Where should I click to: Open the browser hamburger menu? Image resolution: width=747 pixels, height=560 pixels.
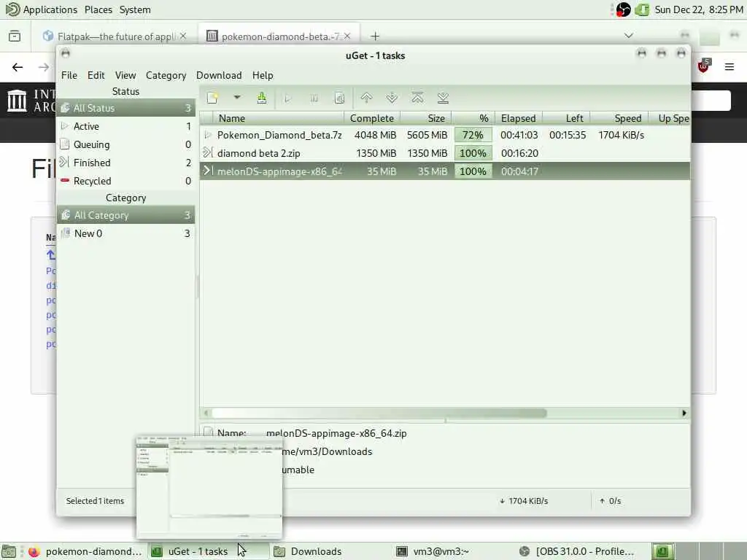pos(729,66)
